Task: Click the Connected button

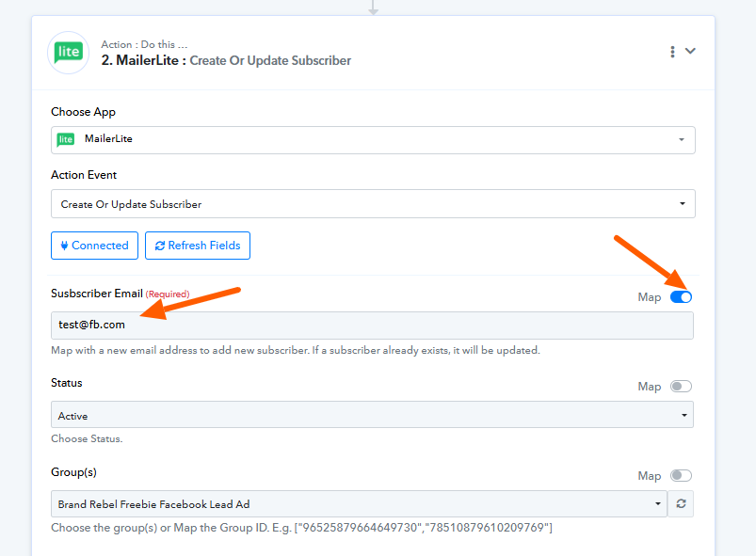Action: 94,246
